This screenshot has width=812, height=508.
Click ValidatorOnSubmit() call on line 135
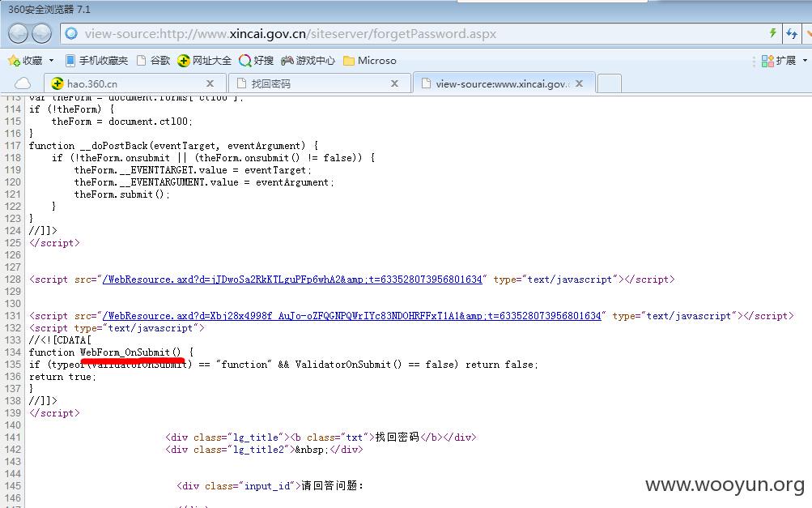[348, 365]
